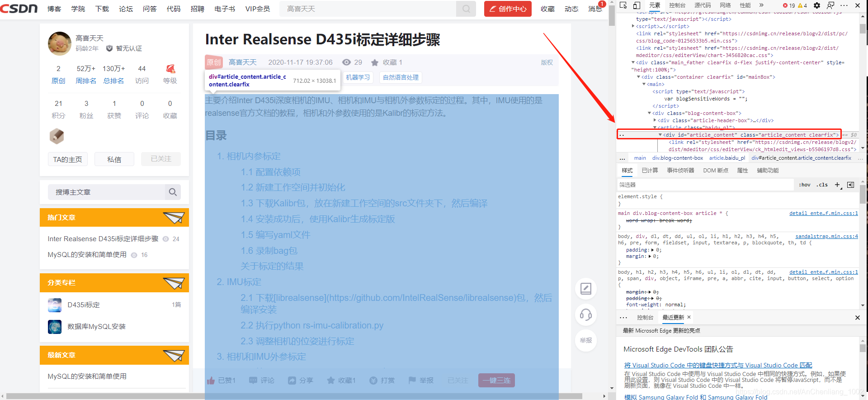The width and height of the screenshot is (868, 400).
Task: Collapse the div main_father node
Action: [x=633, y=62]
